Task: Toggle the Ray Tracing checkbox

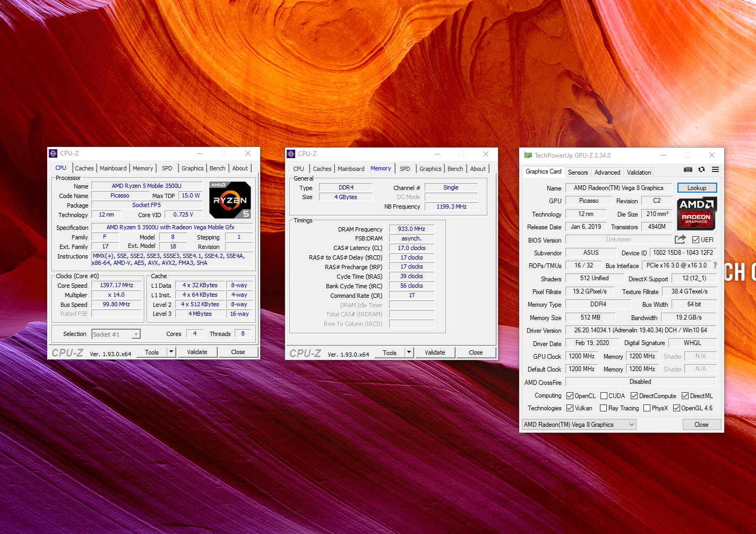Action: tap(603, 408)
